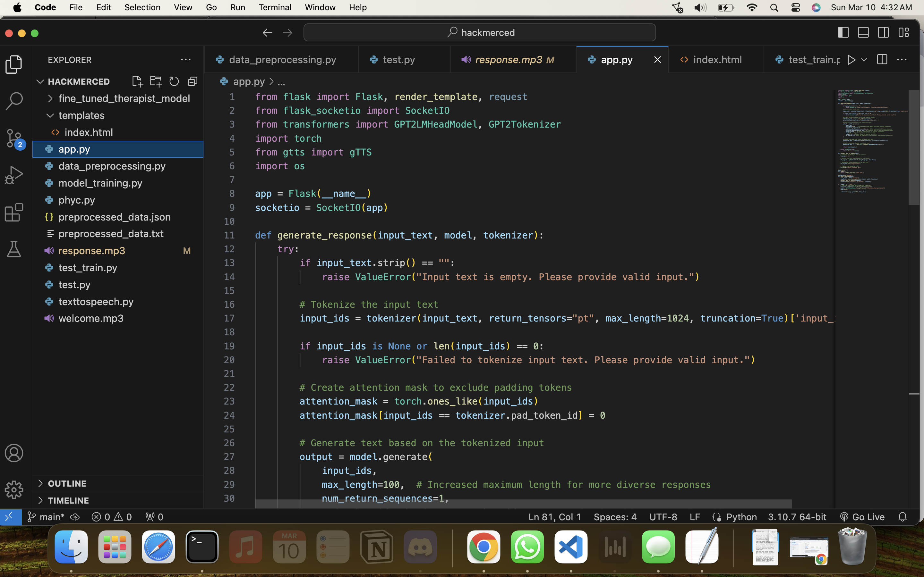This screenshot has width=924, height=577.
Task: Switch to the index.html editor tab
Action: tap(716, 60)
